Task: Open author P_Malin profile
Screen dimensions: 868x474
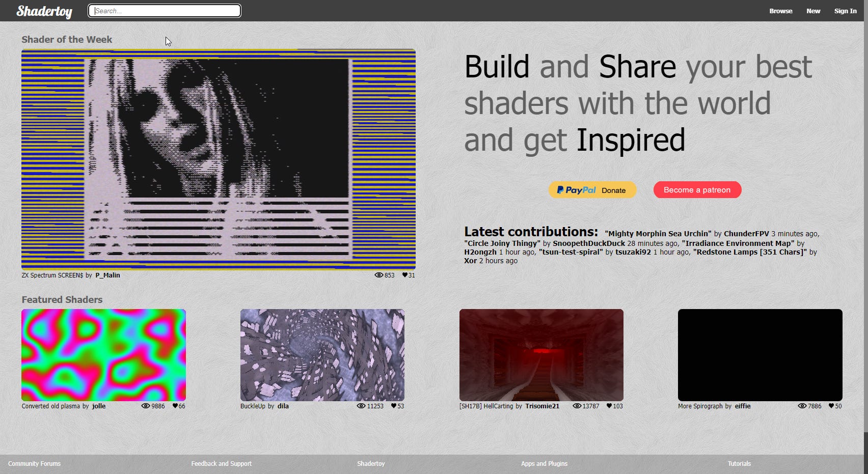Action: point(108,275)
